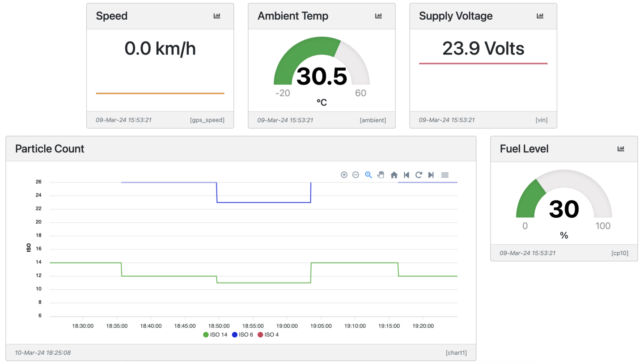This screenshot has width=644, height=364.
Task: Jump to previous period with skip-back icon
Action: [406, 175]
